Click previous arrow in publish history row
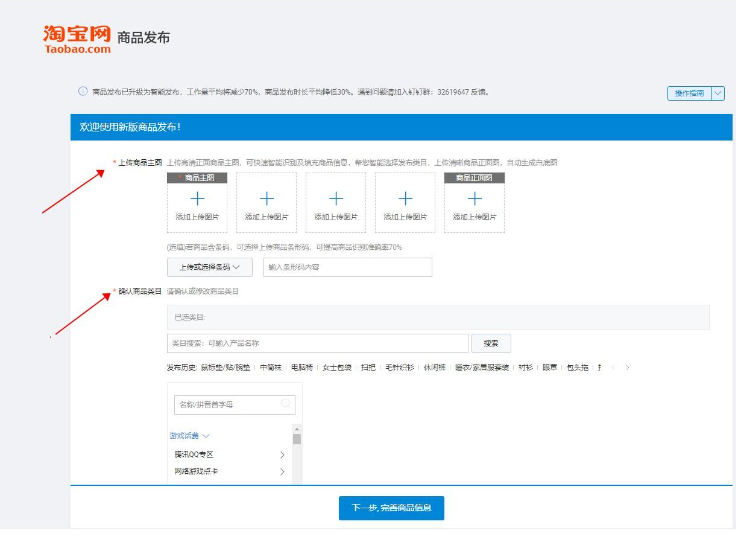 tap(614, 368)
